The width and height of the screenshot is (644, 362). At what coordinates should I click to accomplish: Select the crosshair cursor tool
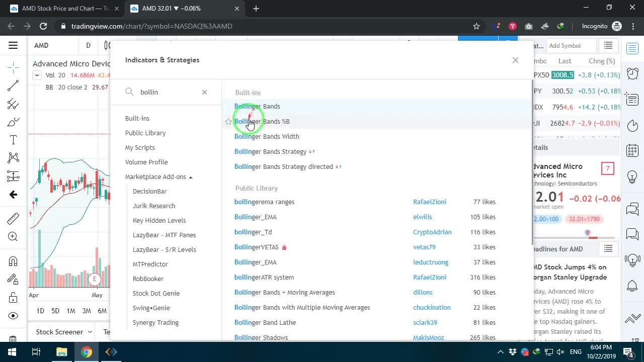tap(13, 67)
